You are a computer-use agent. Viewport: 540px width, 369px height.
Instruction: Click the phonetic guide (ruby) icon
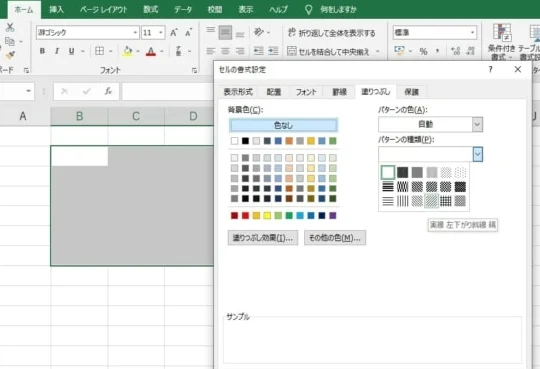click(178, 51)
